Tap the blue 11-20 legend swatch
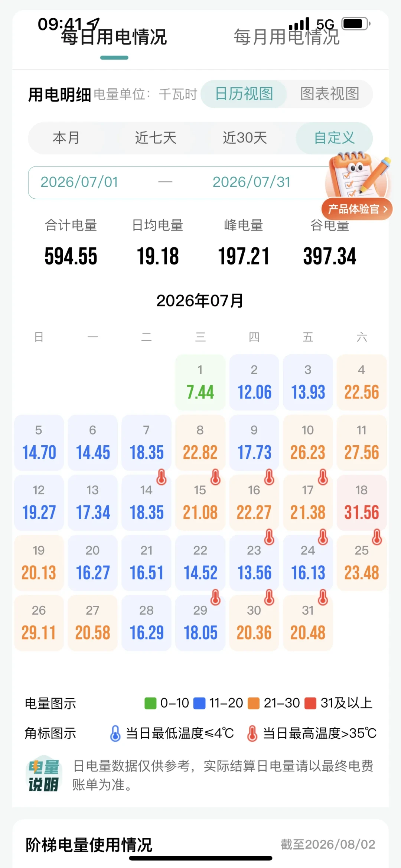 point(199,703)
